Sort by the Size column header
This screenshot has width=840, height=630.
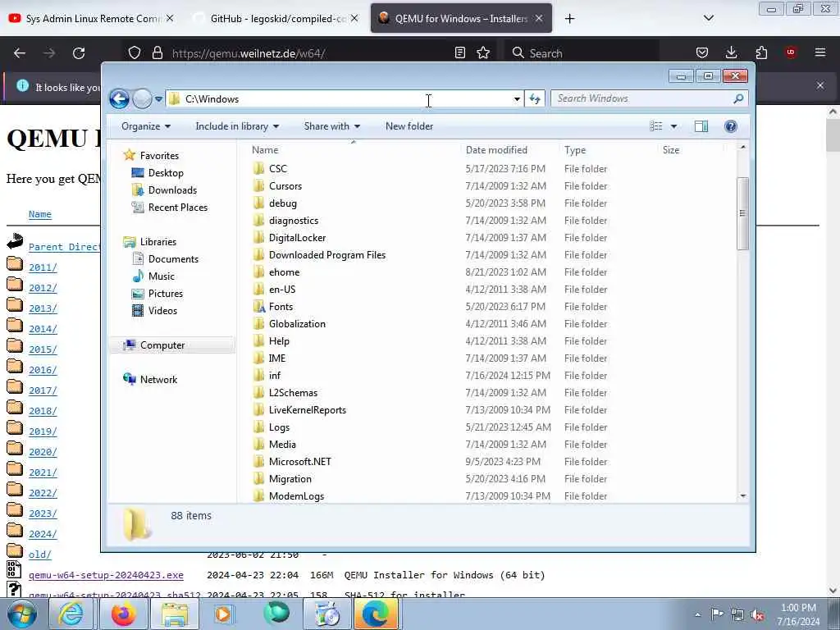point(671,150)
